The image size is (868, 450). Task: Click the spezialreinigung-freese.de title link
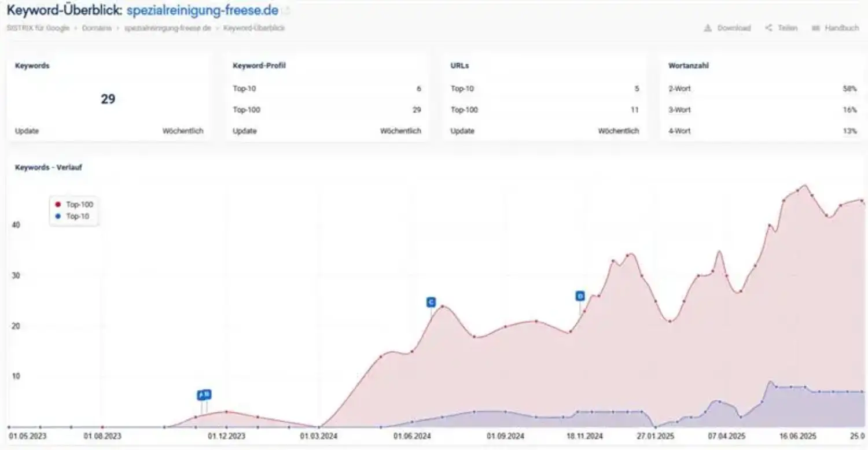(x=202, y=10)
